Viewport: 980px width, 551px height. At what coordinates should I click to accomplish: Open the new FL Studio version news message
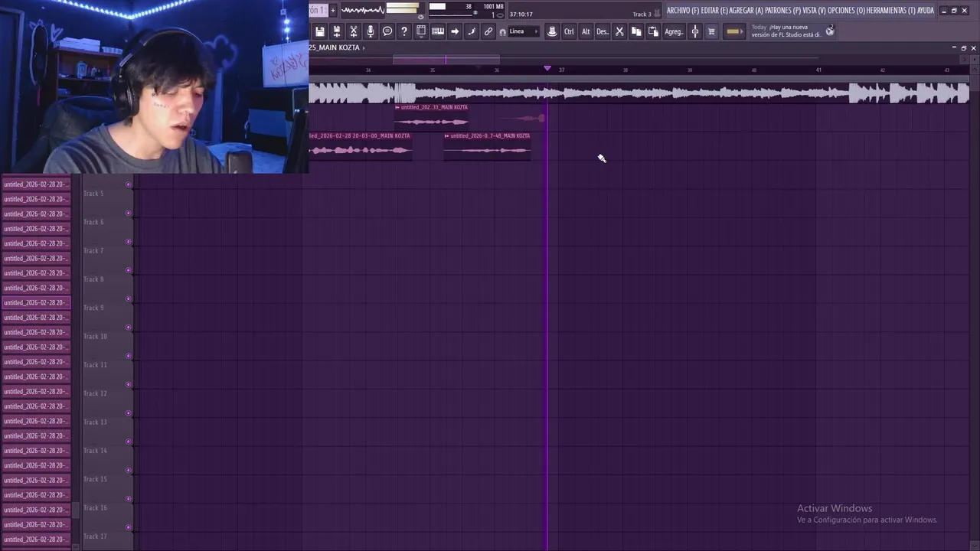[x=786, y=31]
